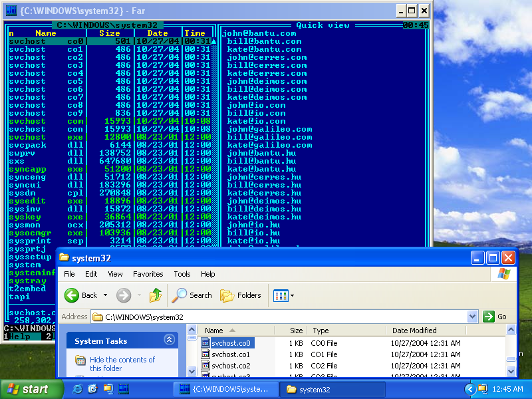Sort by Size column header in Explorer

click(x=291, y=331)
